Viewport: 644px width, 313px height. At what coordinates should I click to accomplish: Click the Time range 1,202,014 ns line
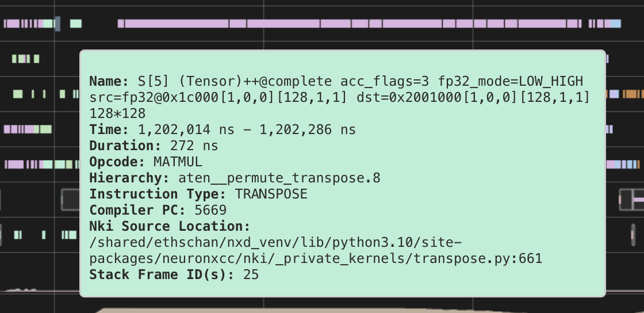[223, 129]
